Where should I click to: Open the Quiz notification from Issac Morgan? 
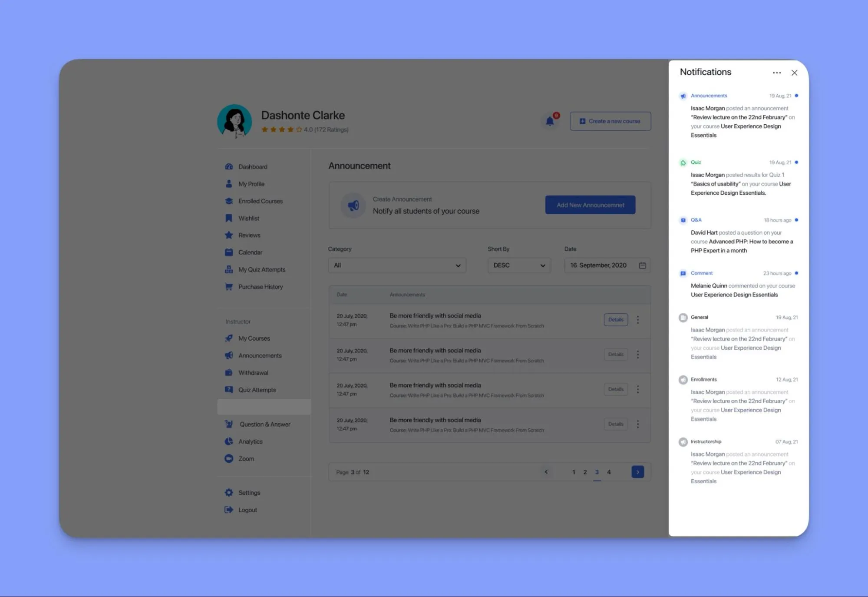point(738,178)
